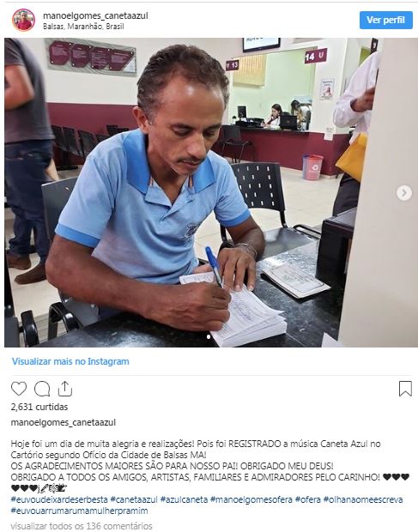
Task: Open hashtag #euvoudeixardeserbesta
Action: (x=59, y=499)
